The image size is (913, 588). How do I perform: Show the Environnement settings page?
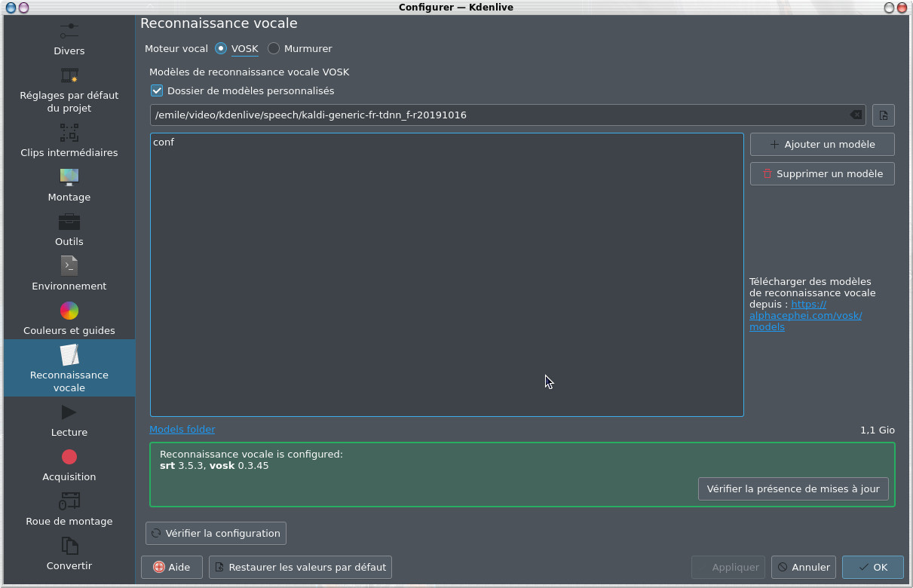(69, 274)
